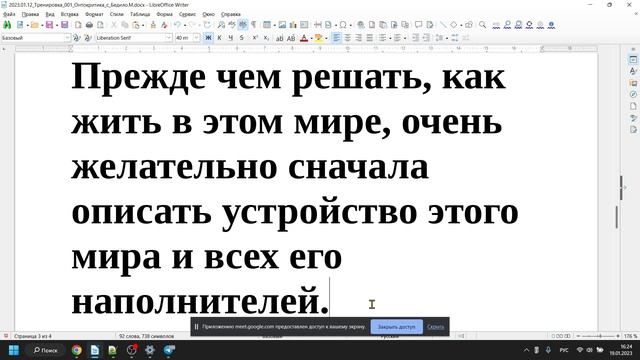Open the Undo history dropdown arrow

(x=184, y=25)
